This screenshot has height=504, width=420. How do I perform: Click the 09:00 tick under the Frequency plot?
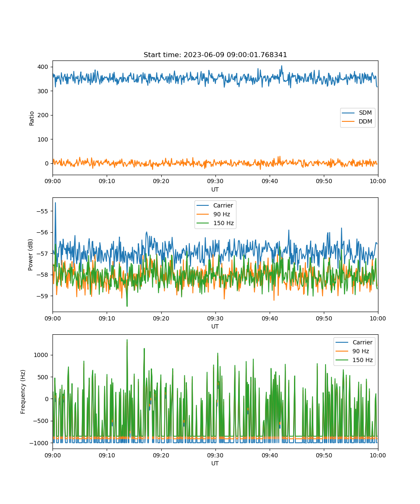[52, 455]
